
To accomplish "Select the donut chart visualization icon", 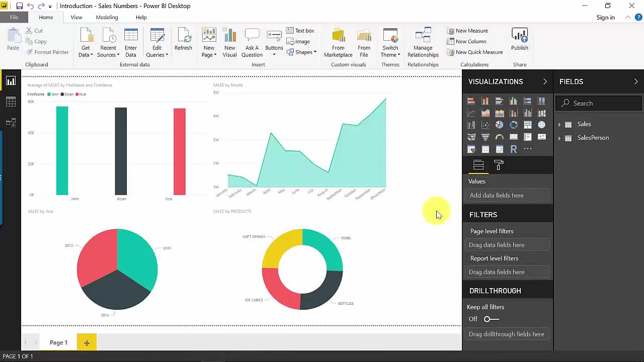I will point(513,125).
